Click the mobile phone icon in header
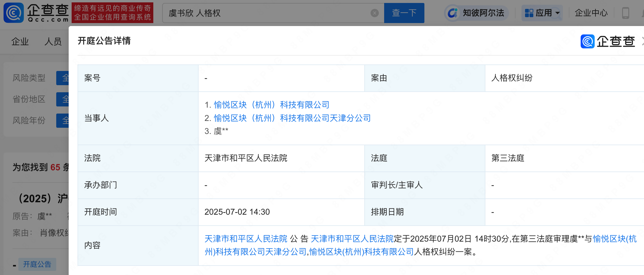 (625, 13)
